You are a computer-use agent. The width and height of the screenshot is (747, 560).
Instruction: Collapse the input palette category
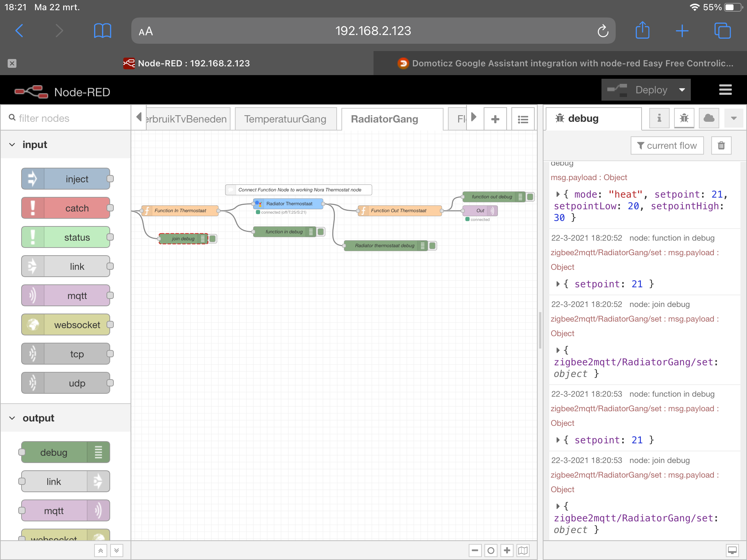point(66,145)
